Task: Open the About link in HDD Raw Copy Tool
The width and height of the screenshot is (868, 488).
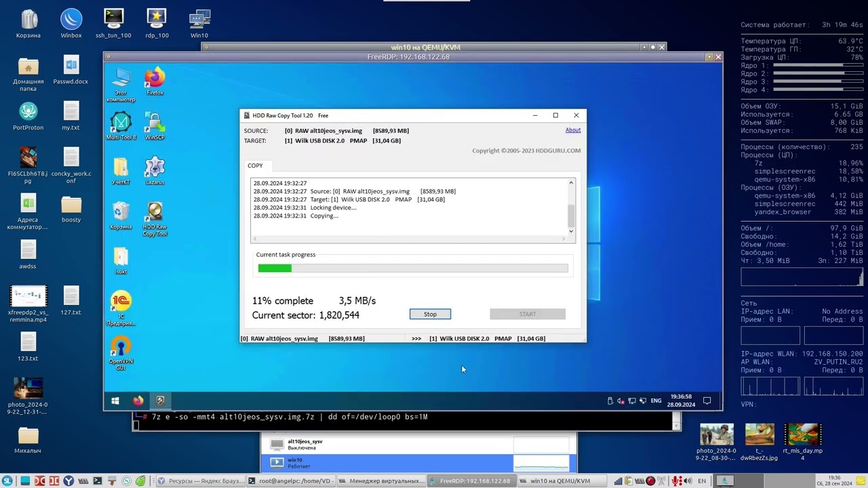Action: (573, 130)
